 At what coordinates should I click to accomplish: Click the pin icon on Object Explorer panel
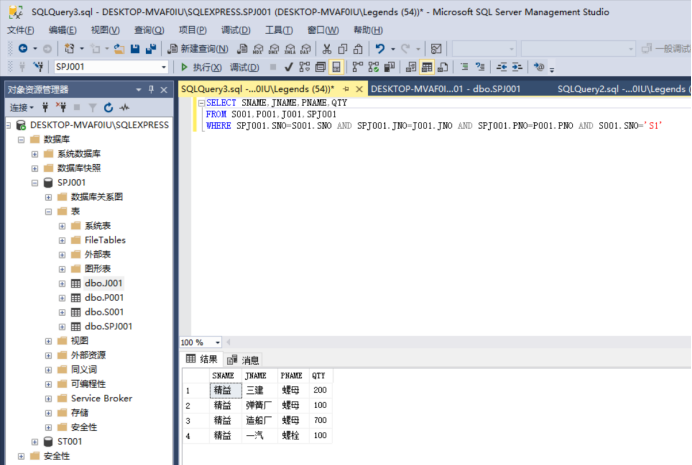click(x=151, y=90)
